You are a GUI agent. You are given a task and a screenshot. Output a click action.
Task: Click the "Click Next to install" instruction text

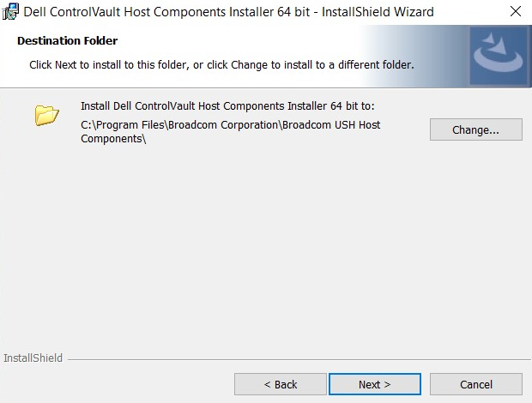coord(221,64)
